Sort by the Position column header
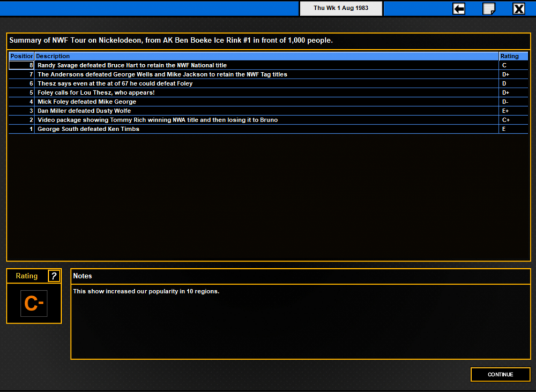This screenshot has height=392, width=536. pos(21,56)
